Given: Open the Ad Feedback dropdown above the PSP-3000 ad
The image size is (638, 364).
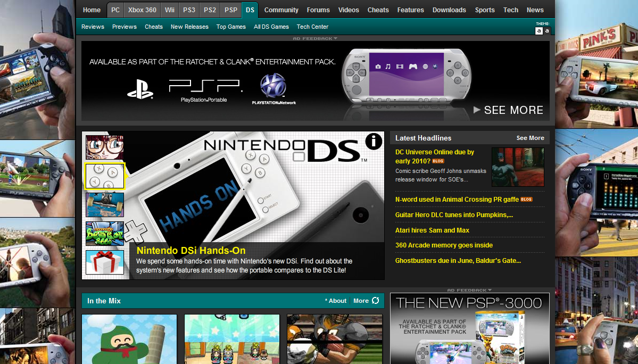Looking at the screenshot, I should pos(469,291).
